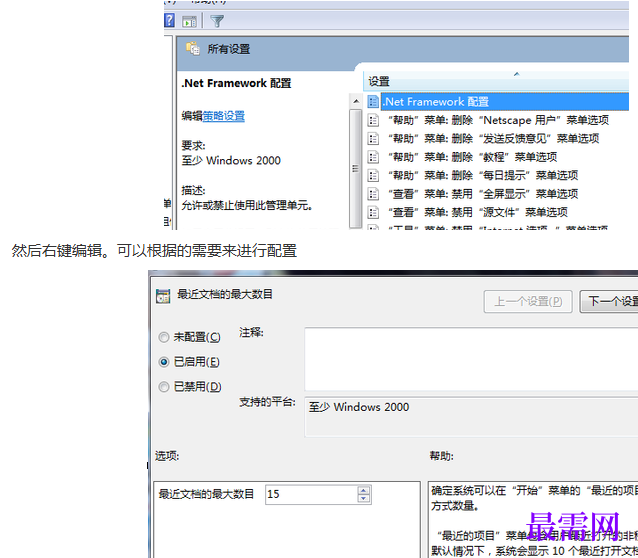Click the dialog icon beside 最近文档的最大数目 title
The image size is (638, 558).
tap(163, 296)
